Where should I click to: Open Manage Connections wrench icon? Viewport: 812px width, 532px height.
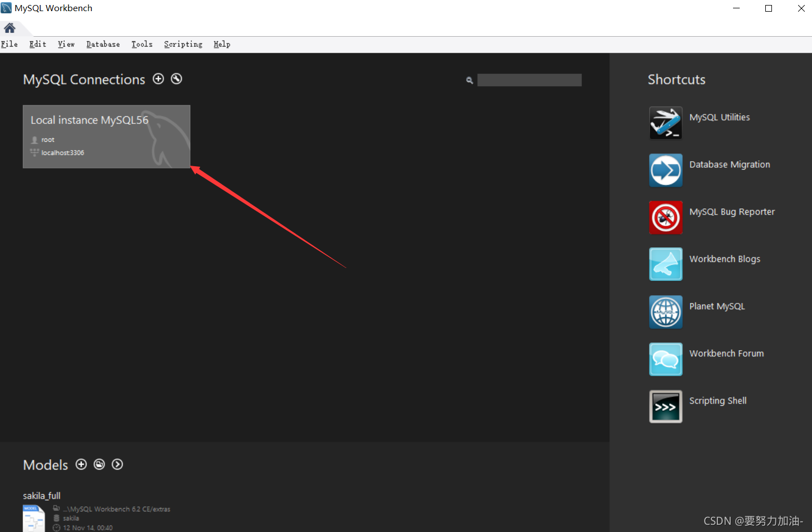coord(176,79)
